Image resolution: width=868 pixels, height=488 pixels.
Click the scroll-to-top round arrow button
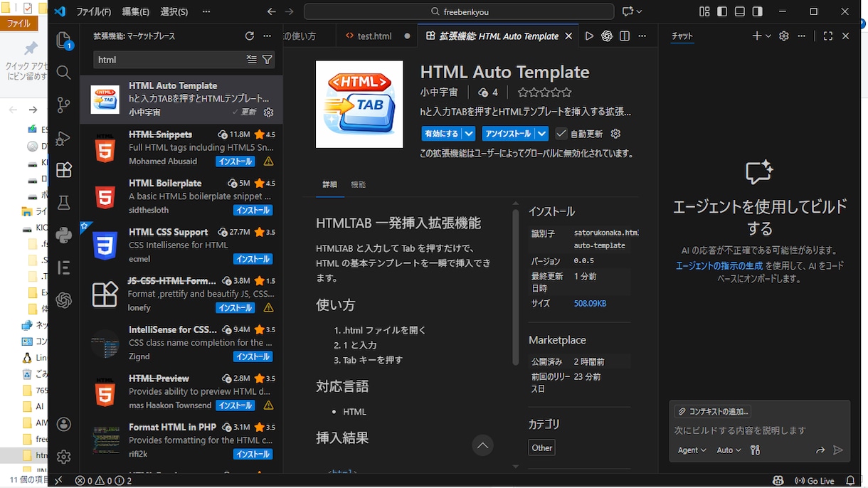(482, 445)
